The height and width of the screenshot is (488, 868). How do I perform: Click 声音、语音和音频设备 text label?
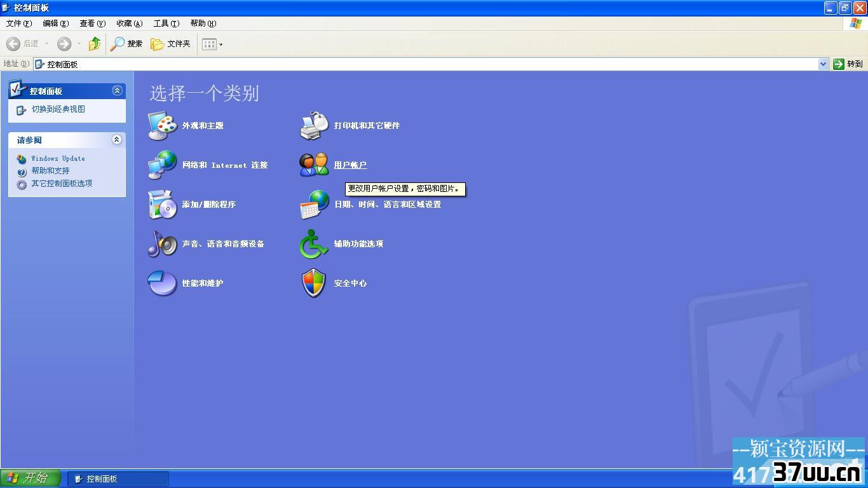coord(223,244)
